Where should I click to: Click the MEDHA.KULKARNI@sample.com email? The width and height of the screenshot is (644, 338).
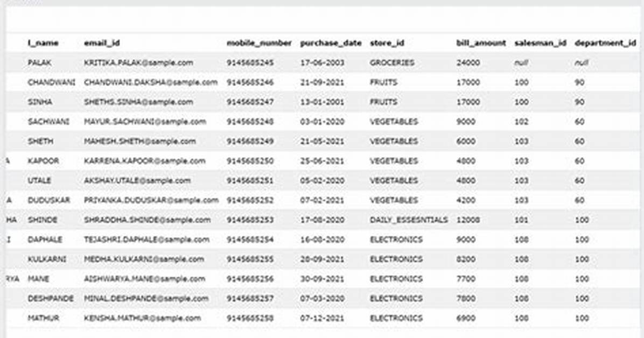144,259
